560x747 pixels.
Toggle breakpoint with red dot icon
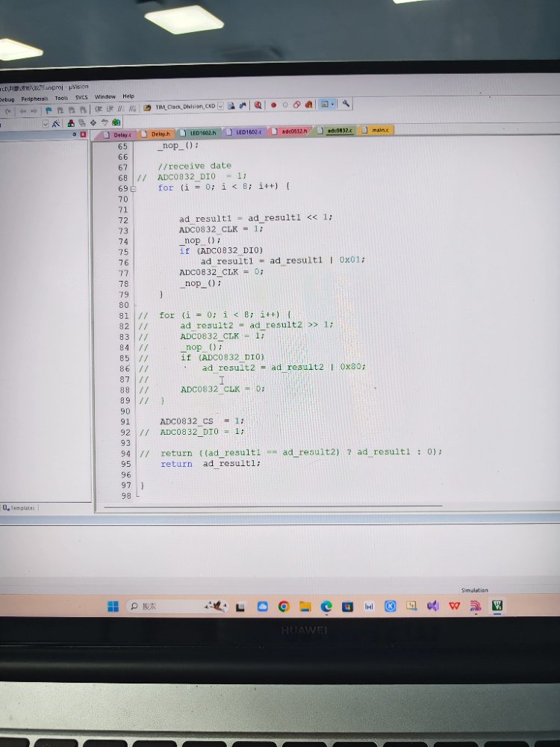[x=273, y=105]
